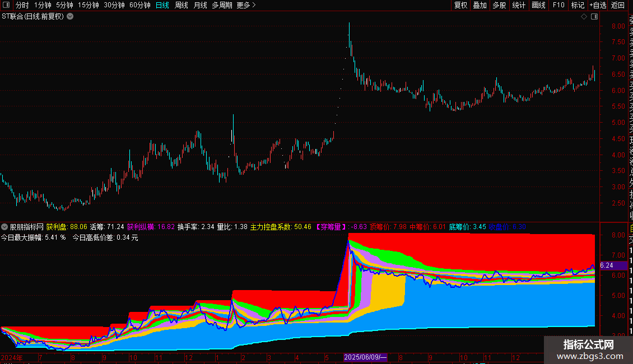
Task: Open the 画线 drawing tools
Action: 538,5
